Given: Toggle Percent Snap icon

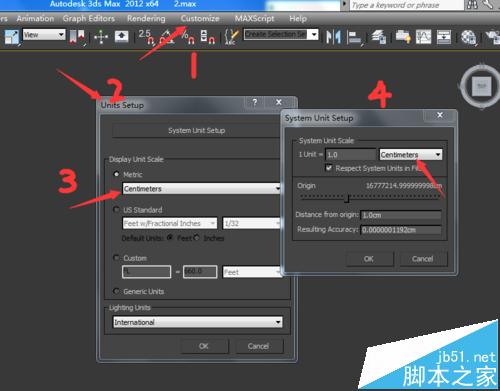Looking at the screenshot, I should coord(188,37).
